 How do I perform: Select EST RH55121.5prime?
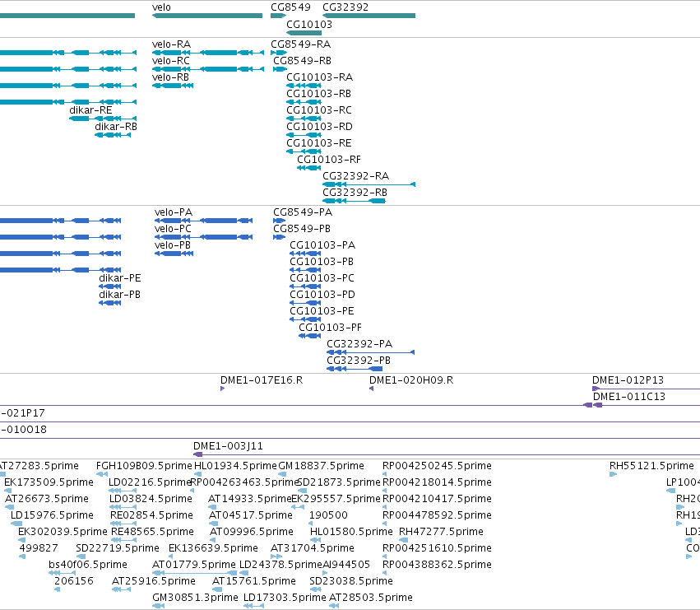651,466
